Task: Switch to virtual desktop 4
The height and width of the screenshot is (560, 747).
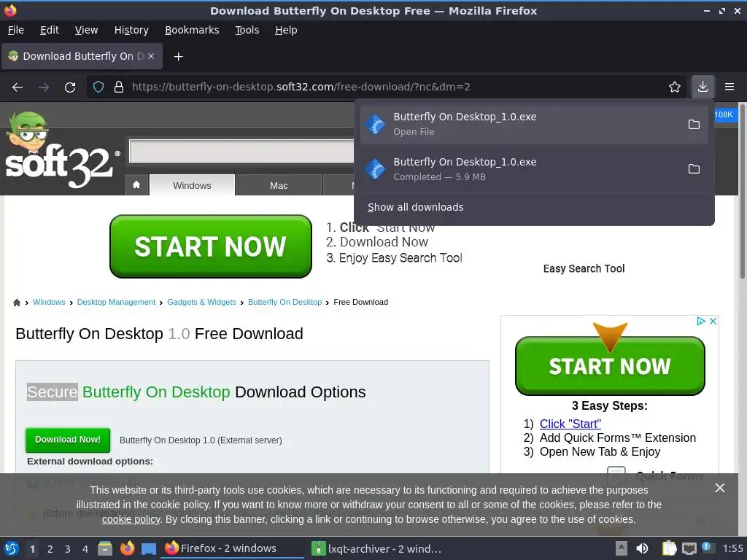Action: (85, 549)
